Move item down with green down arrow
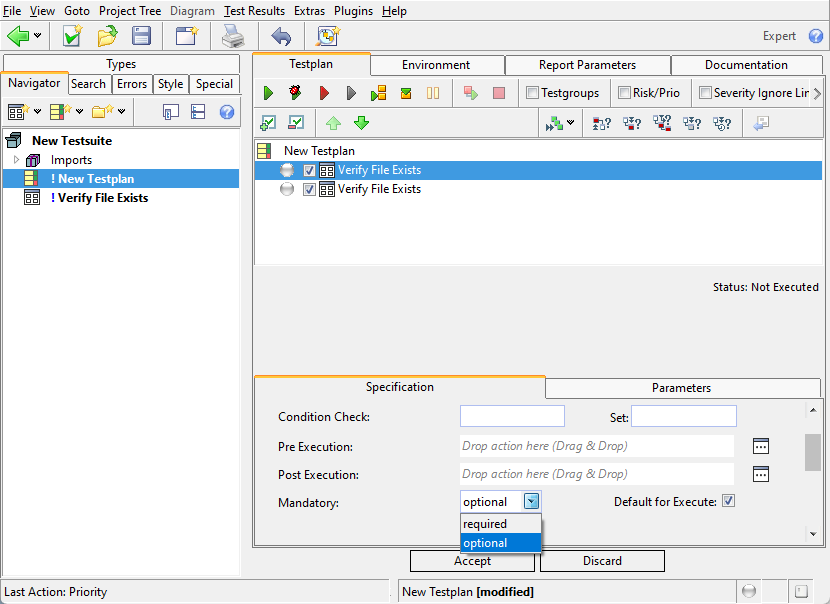This screenshot has width=830, height=604. click(x=361, y=123)
